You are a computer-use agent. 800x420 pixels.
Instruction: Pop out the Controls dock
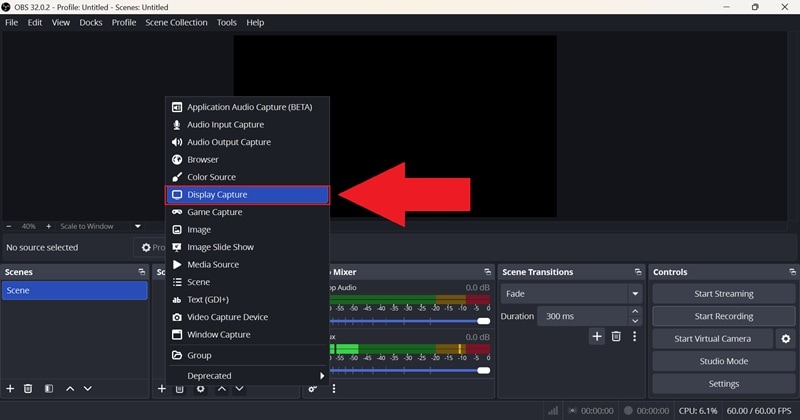(792, 272)
